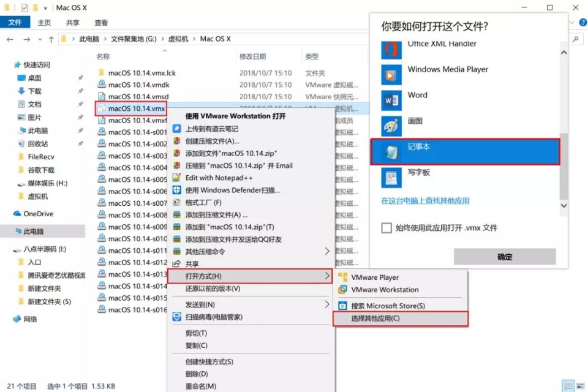588x392 pixels.
Task: Click the Windows Media Player app icon
Action: point(391,75)
